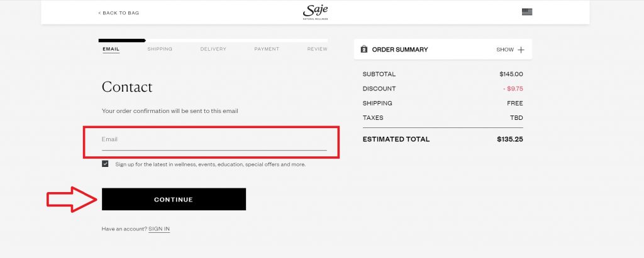
Task: Click the checkout progress bar
Action: (214, 41)
